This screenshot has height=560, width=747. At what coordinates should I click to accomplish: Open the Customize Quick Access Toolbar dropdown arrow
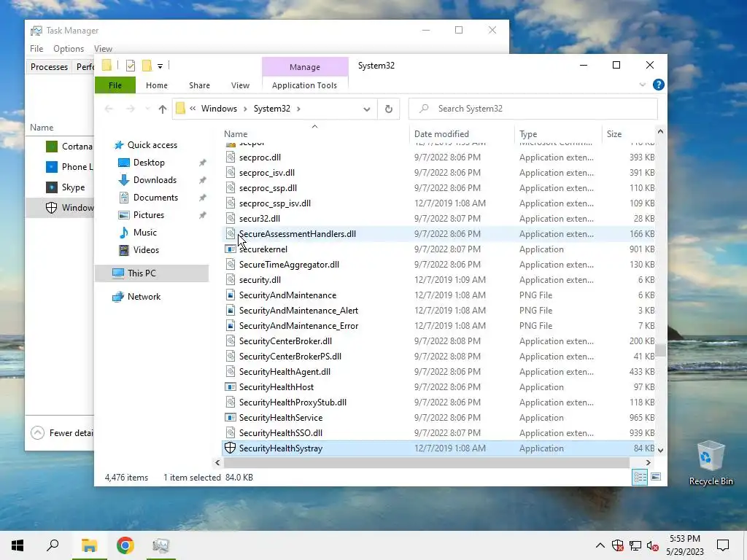coord(160,66)
